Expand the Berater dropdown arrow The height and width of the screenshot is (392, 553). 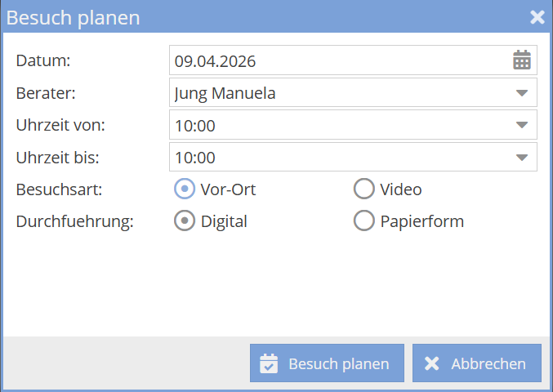(x=522, y=93)
